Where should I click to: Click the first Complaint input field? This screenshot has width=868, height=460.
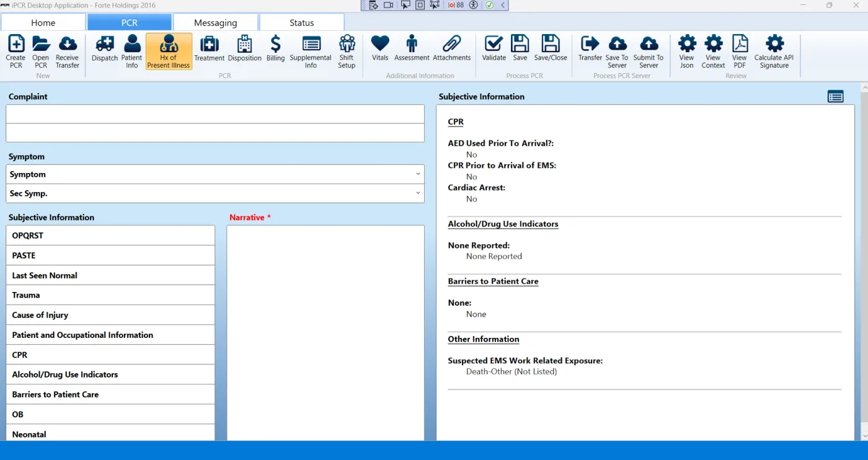pyautogui.click(x=215, y=114)
